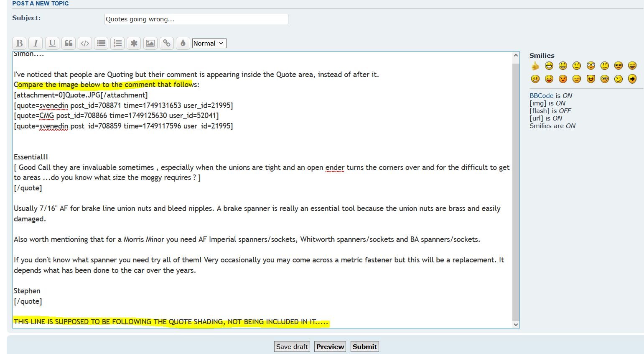
Task: Click the 'Essential!!' line in the message
Action: pyautogui.click(x=31, y=157)
